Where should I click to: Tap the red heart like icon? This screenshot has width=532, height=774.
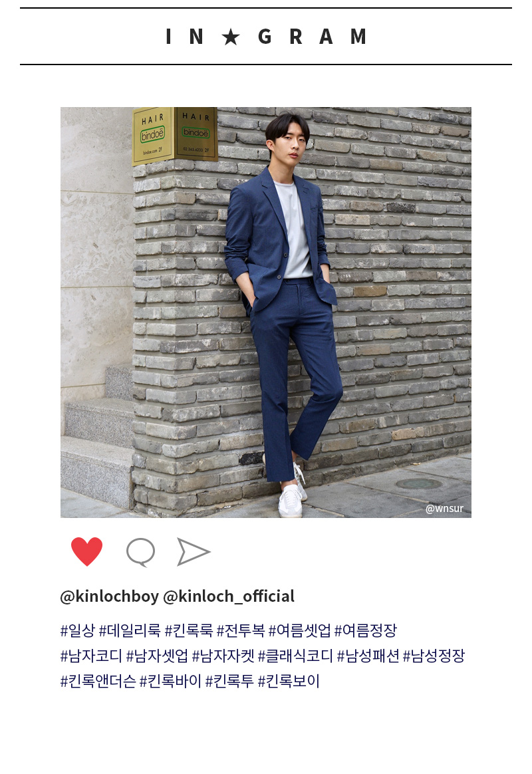click(x=87, y=551)
